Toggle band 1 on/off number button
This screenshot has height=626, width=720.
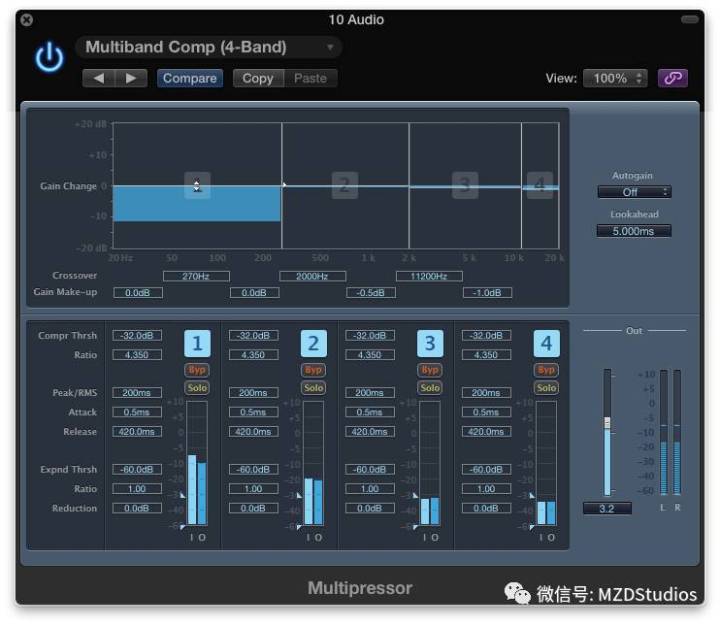[x=197, y=344]
